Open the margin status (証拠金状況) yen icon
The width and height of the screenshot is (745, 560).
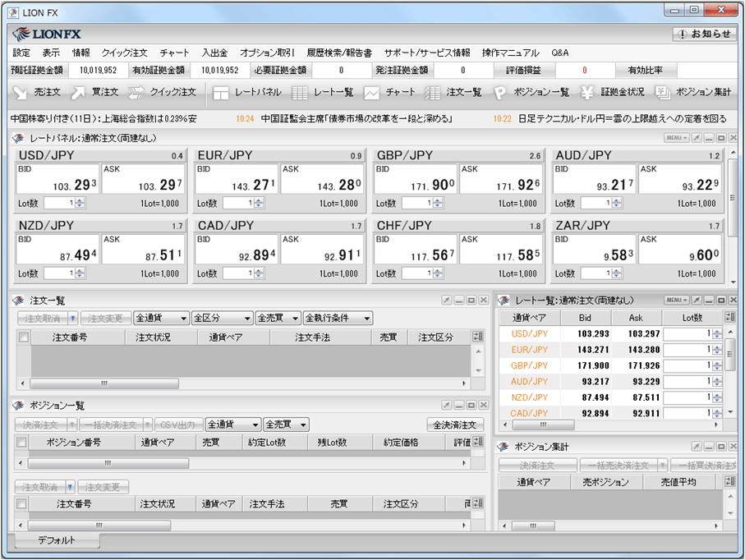[586, 92]
